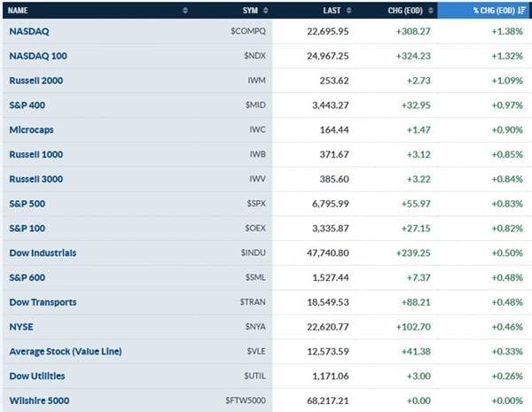Click the last price 18,549.53
The width and height of the screenshot is (532, 412).
click(x=328, y=302)
